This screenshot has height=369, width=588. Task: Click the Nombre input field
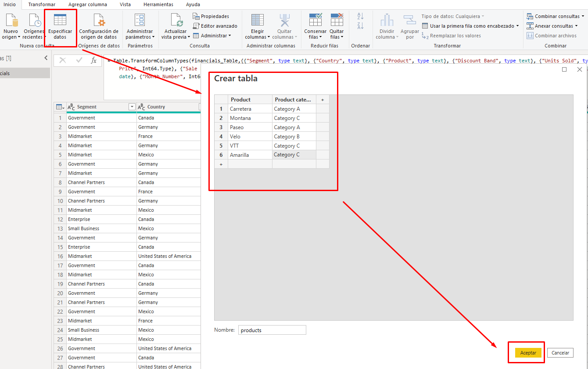pyautogui.click(x=272, y=330)
